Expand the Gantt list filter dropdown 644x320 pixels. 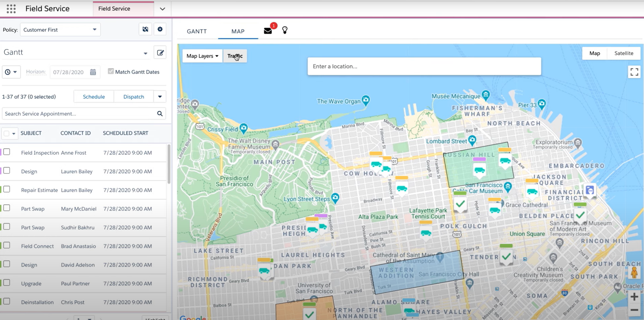(x=146, y=53)
